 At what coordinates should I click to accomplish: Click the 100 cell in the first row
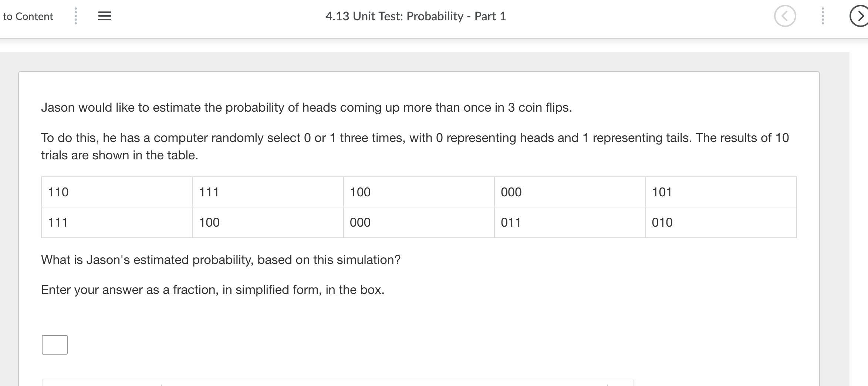pos(419,192)
